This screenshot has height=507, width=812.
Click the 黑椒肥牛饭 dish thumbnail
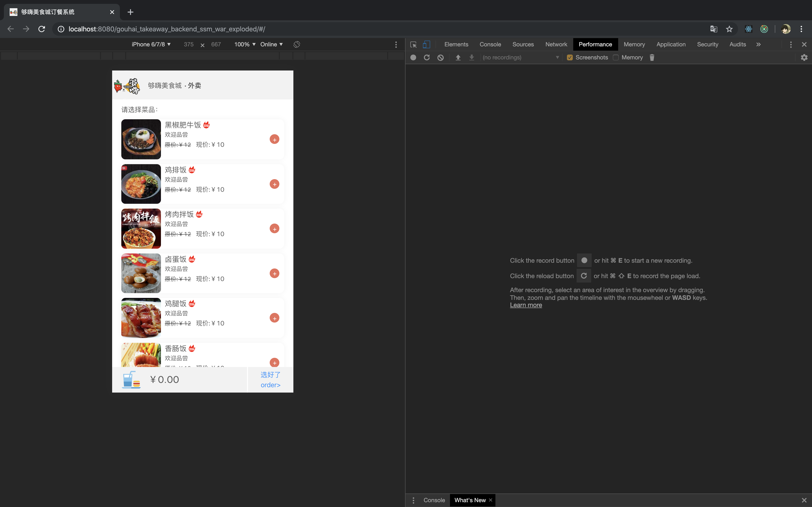tap(141, 139)
